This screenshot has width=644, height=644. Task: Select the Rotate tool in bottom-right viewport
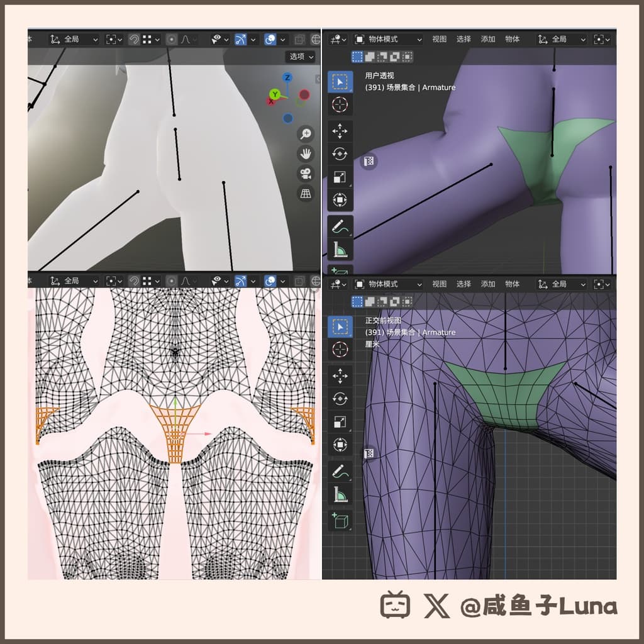point(340,399)
